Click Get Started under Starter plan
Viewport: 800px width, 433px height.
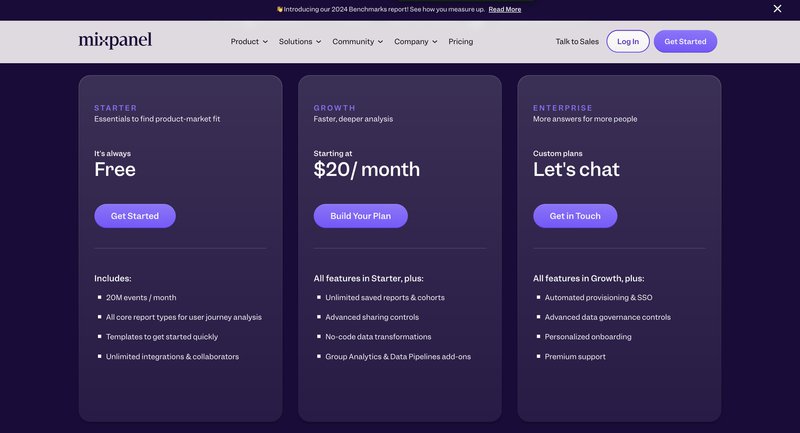coord(135,216)
